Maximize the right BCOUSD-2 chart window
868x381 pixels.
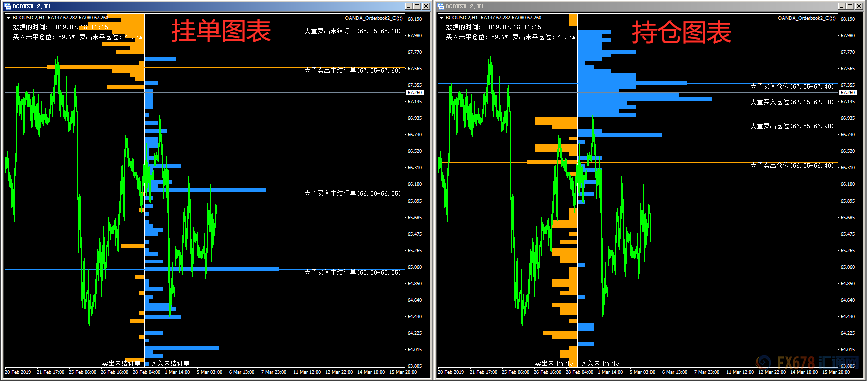pos(850,6)
